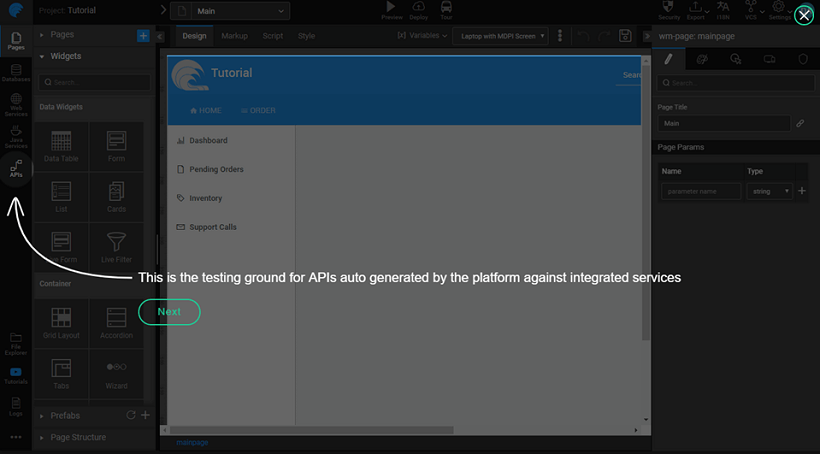Switch to the Script tab

[272, 36]
